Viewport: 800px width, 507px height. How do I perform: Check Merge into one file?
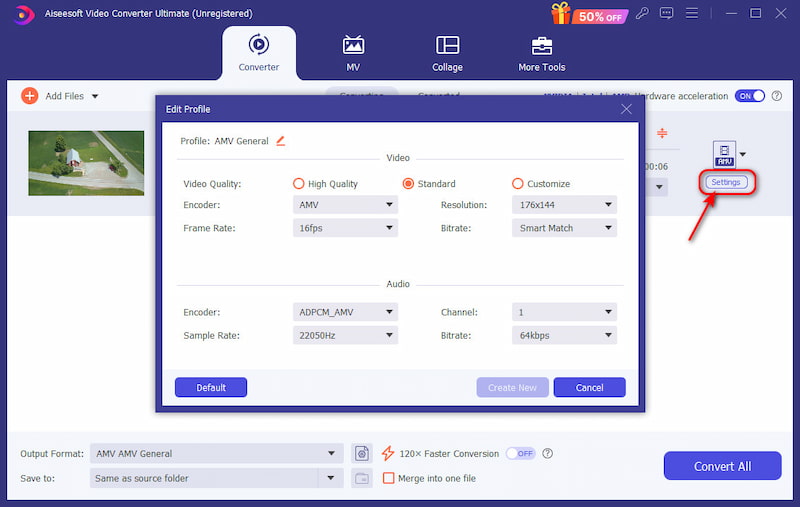pyautogui.click(x=388, y=478)
